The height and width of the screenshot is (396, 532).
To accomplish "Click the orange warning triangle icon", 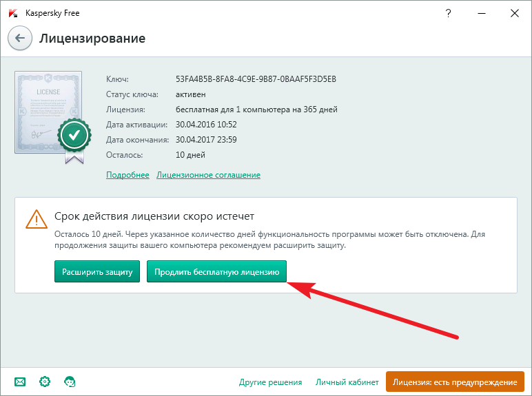I will point(37,220).
